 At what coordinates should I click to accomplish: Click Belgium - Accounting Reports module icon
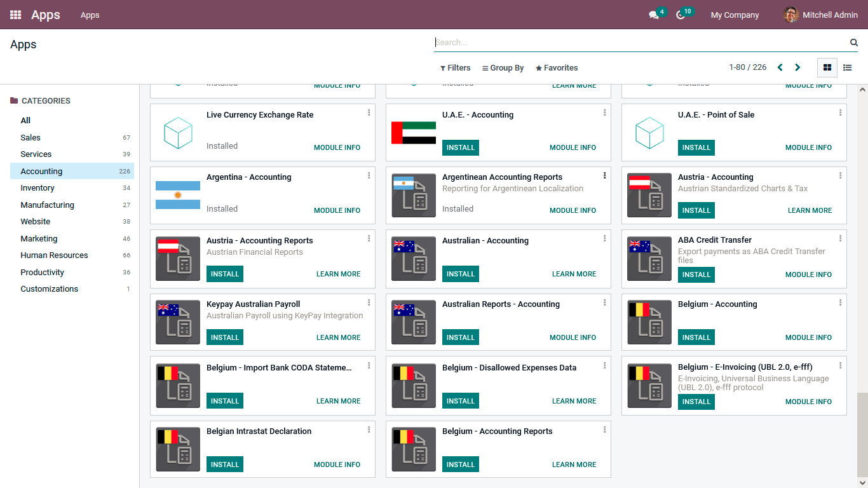point(414,449)
